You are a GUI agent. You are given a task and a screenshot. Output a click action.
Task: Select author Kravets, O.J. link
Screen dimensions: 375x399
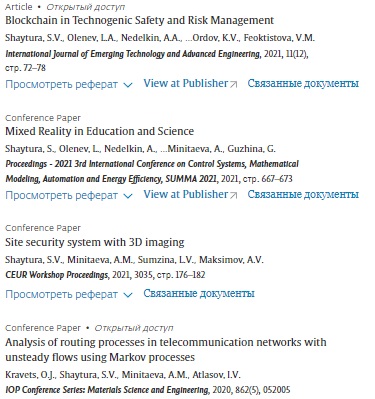click(x=31, y=375)
